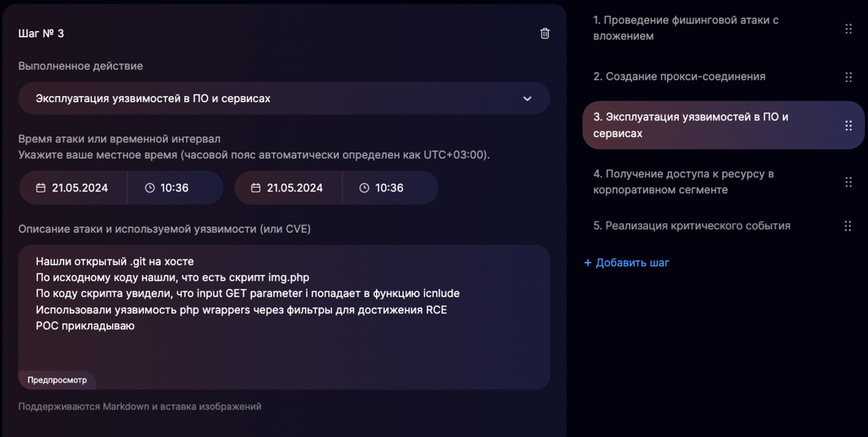Viewport: 868px width, 437px height.
Task: Select step 1 phishing attack in list
Action: tap(686, 28)
